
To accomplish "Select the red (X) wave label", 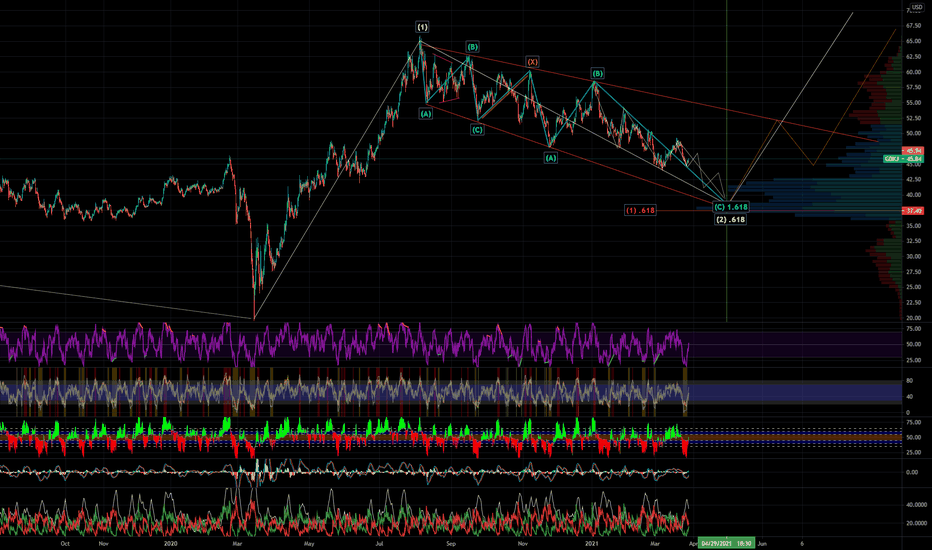I will [532, 62].
